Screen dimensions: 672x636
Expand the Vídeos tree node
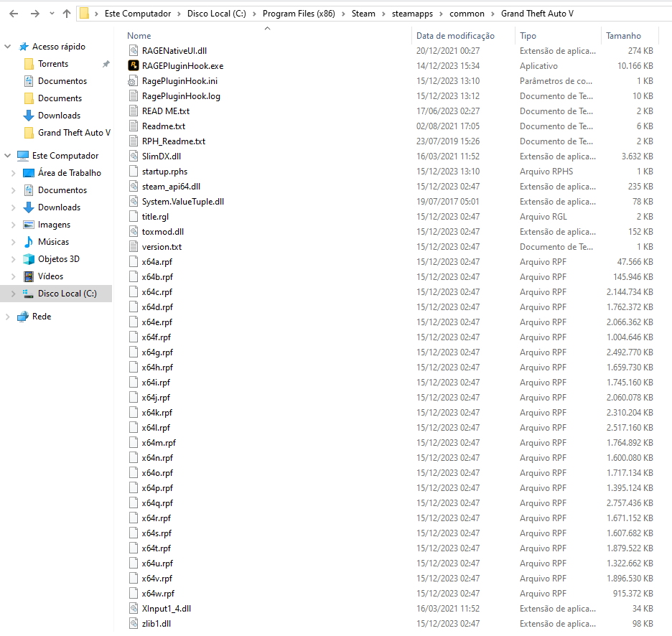14,276
